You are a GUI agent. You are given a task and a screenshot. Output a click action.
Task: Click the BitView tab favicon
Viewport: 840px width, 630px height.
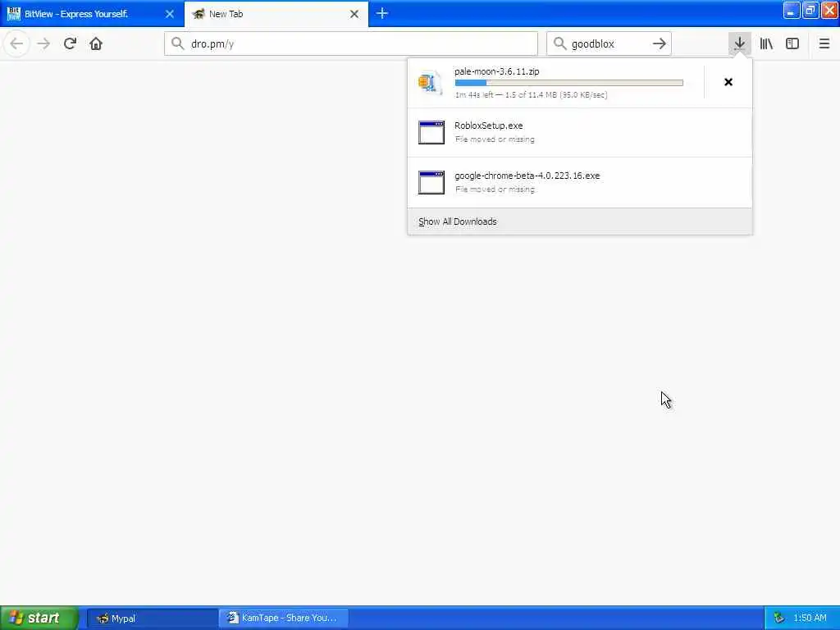(x=14, y=13)
